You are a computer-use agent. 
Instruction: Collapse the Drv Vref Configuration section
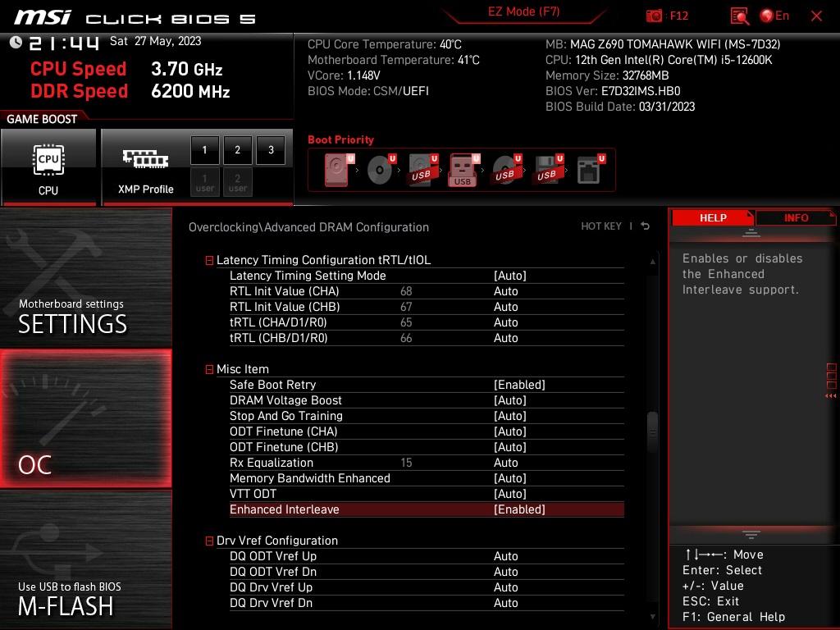[209, 541]
